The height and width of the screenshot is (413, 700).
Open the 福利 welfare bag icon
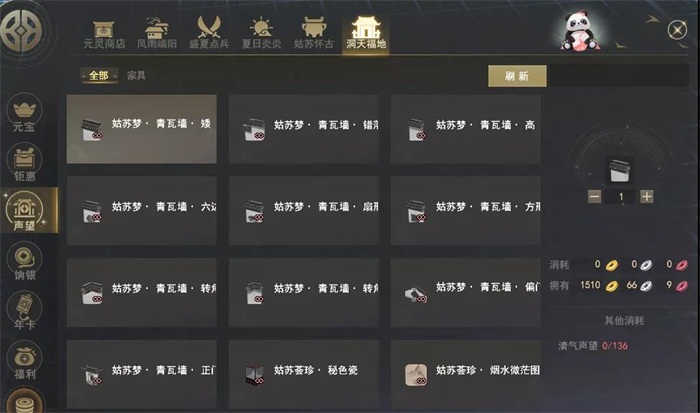[x=24, y=361]
